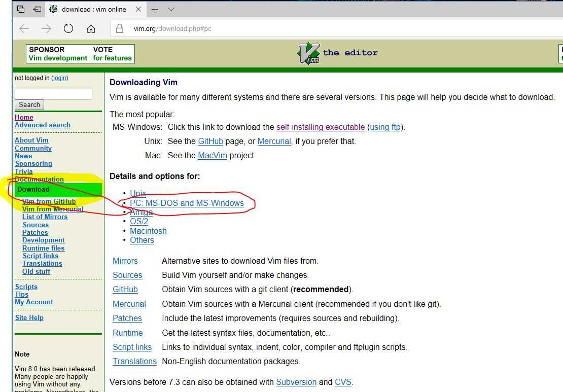563x392 pixels.
Task: Open Runtime files sidebar link
Action: 44,248
